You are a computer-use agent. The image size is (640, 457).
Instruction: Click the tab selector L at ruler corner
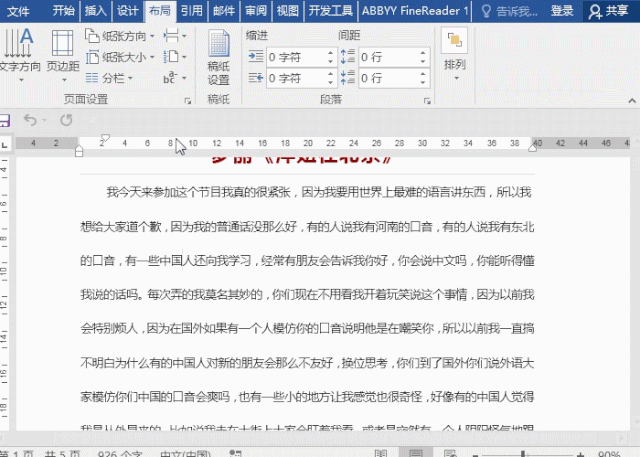click(4, 144)
